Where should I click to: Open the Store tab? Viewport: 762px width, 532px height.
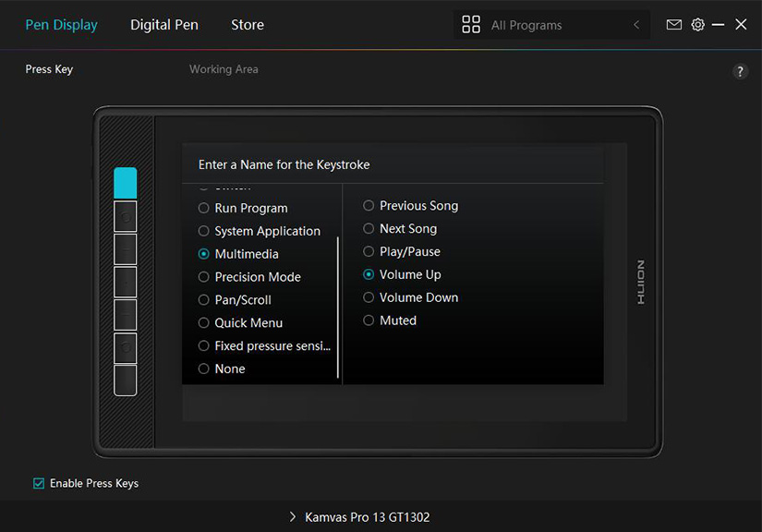[x=248, y=25]
